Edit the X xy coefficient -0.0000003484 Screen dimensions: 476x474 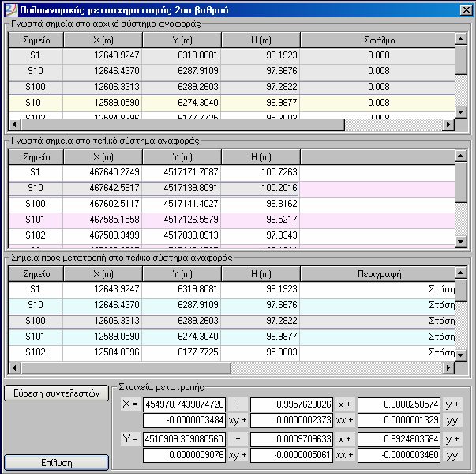(184, 420)
